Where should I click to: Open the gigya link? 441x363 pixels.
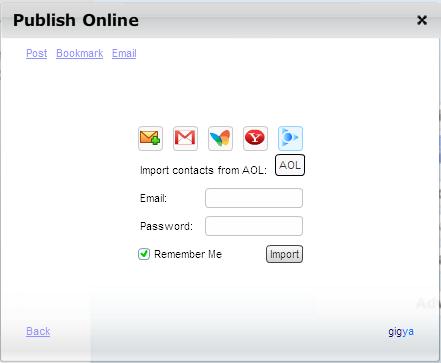click(x=401, y=331)
